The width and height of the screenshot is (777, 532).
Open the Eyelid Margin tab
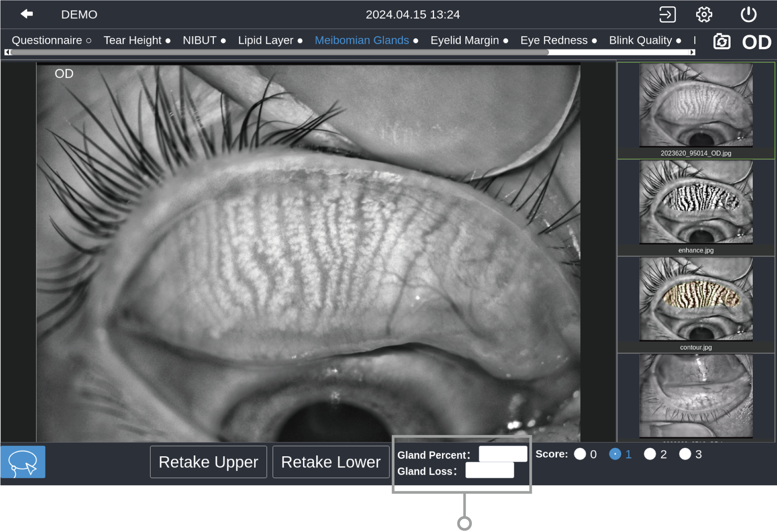click(465, 40)
